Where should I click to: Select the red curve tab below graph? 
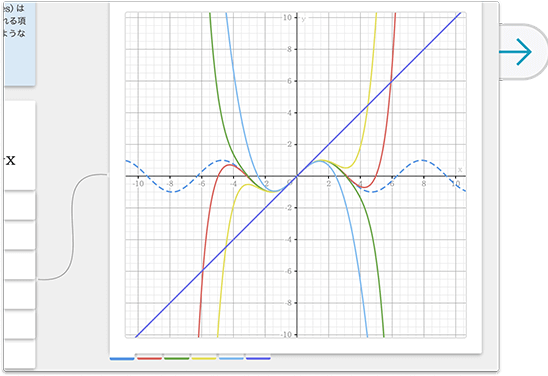point(149,357)
